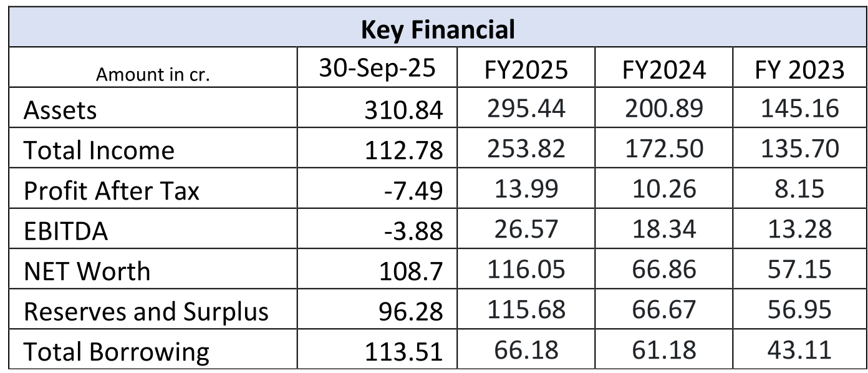Viewport: 868px width, 373px height.
Task: Click the Key Financial table title
Action: pyautogui.click(x=438, y=29)
